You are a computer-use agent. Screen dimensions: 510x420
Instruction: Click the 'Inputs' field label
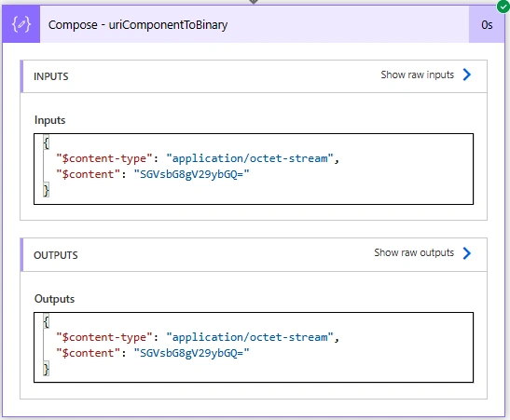click(x=49, y=120)
